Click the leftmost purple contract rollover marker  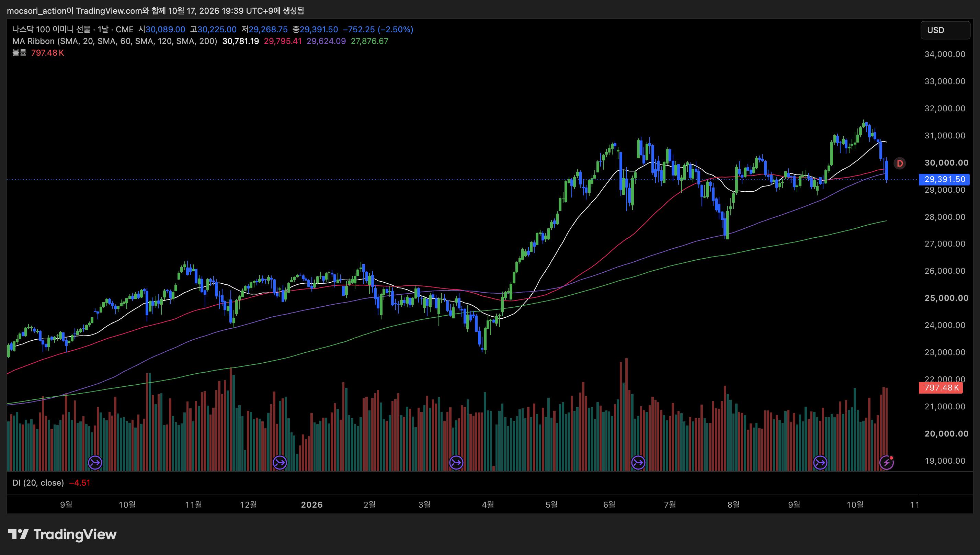coord(95,463)
